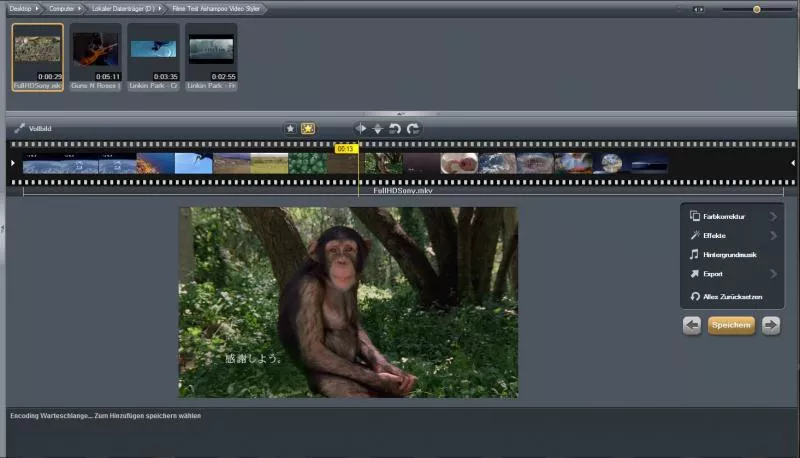This screenshot has width=800, height=458.
Task: Click the small left-right arrows toggle near slider
Action: [698, 9]
